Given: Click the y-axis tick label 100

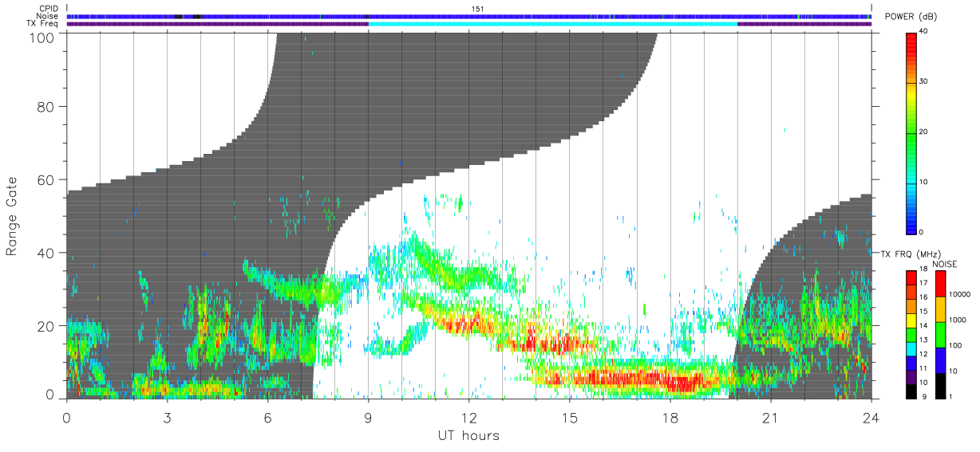Looking at the screenshot, I should coord(41,37).
